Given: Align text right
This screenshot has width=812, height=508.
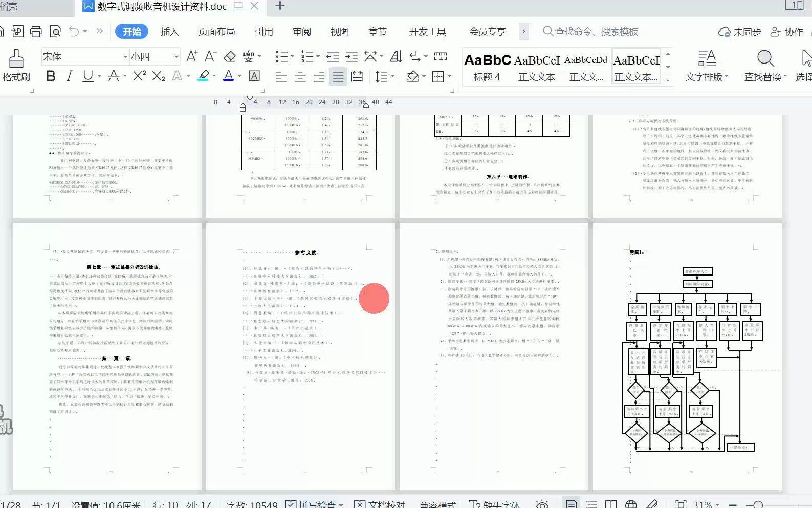Looking at the screenshot, I should 319,77.
